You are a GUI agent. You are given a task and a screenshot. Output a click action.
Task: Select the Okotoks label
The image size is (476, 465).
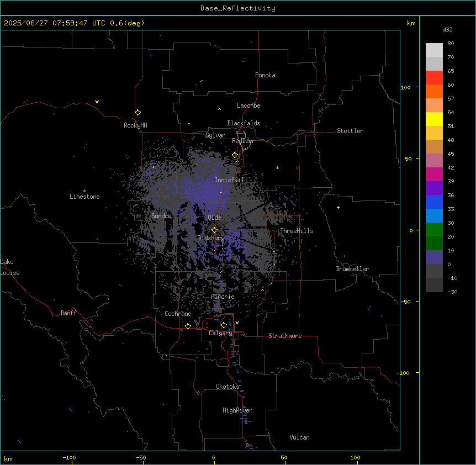coord(228,387)
